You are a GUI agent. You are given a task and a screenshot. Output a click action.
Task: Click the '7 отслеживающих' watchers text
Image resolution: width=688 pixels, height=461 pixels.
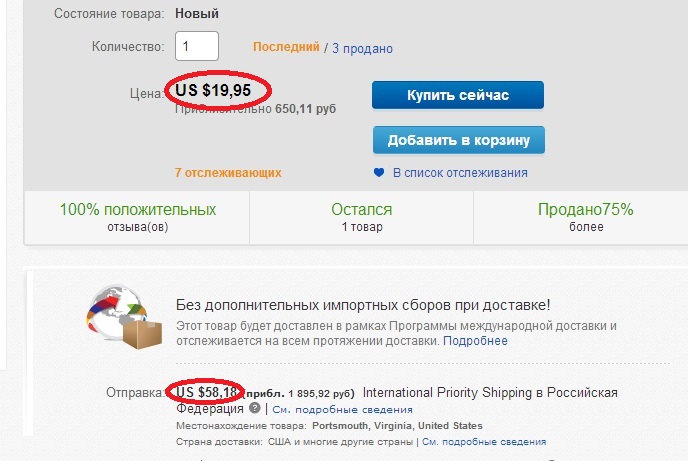point(228,173)
